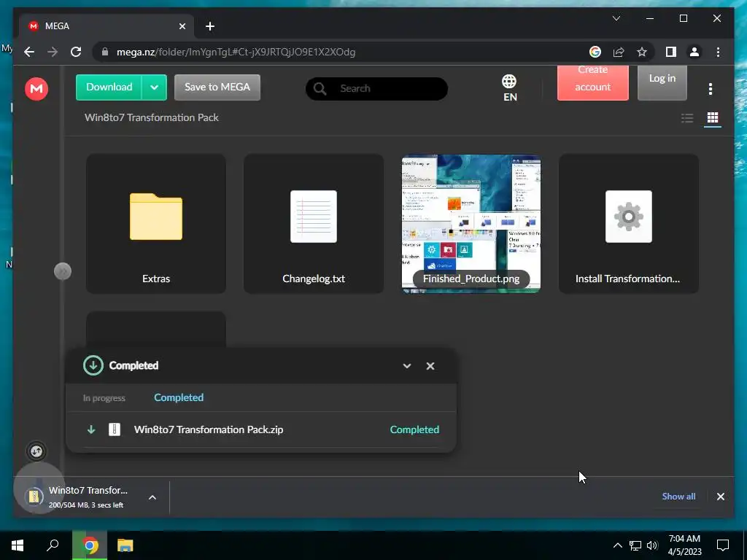This screenshot has height=560, width=747.
Task: Select the MEGA browser tab
Action: (x=106, y=26)
